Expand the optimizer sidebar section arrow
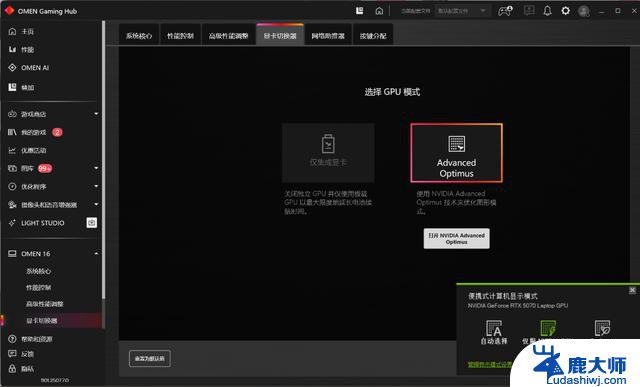 96,186
